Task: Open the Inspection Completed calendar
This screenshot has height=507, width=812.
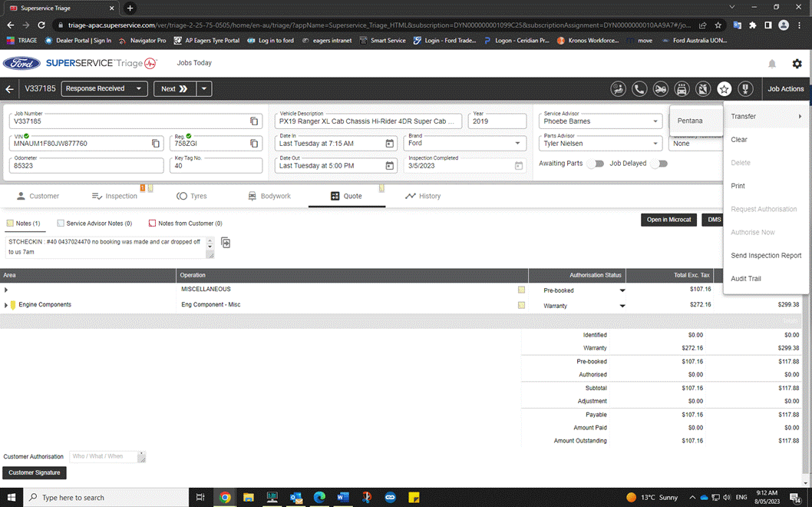Action: tap(518, 165)
